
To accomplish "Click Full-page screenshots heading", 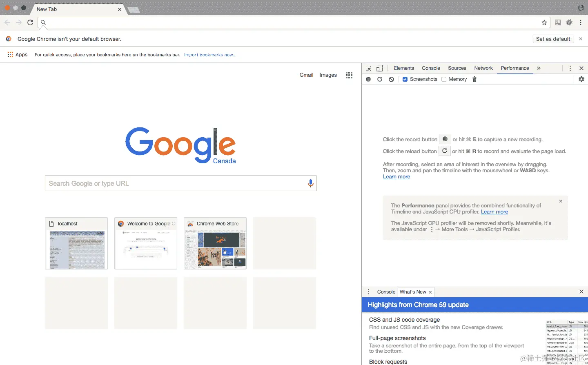I will [397, 338].
